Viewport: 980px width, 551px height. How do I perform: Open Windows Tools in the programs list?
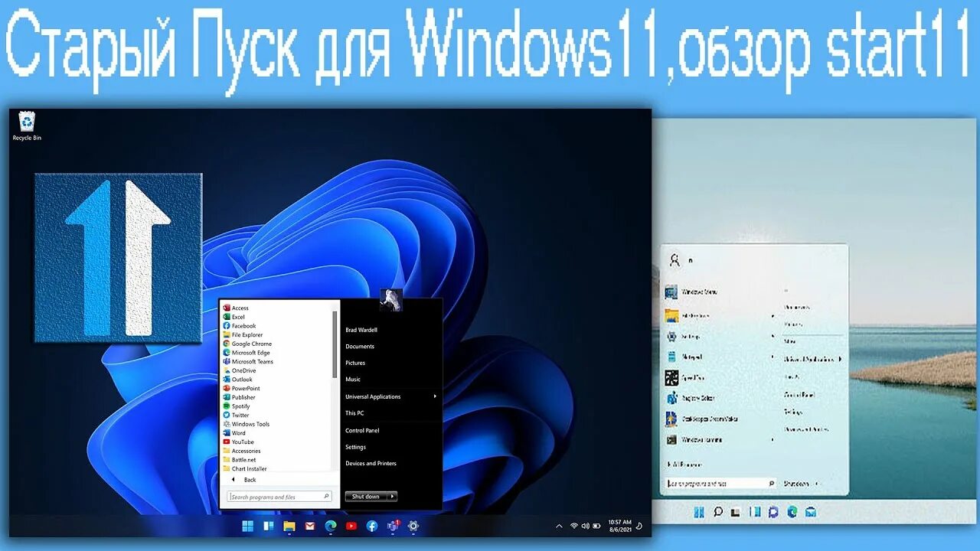(x=247, y=424)
